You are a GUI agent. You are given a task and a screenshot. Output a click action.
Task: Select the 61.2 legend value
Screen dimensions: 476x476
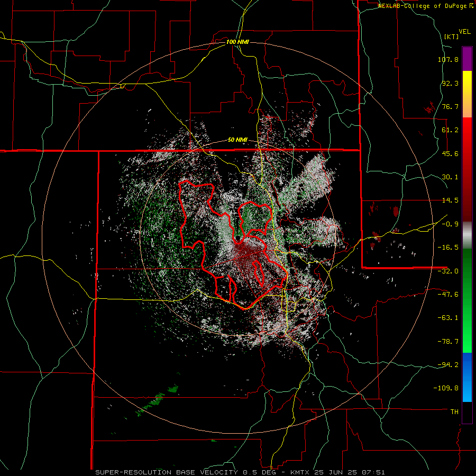pyautogui.click(x=450, y=130)
